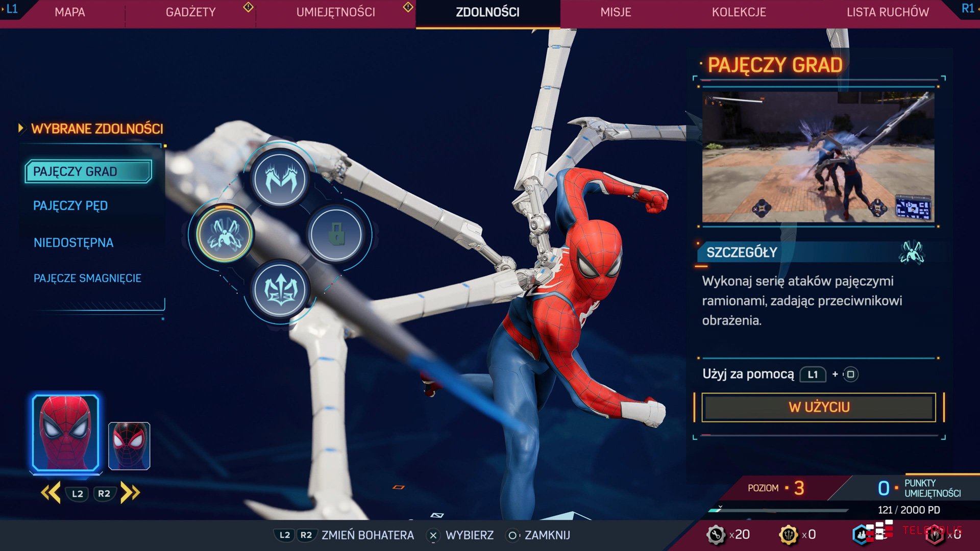Image resolution: width=980 pixels, height=551 pixels.
Task: Select Miles Morales hero portrait
Action: pyautogui.click(x=129, y=445)
